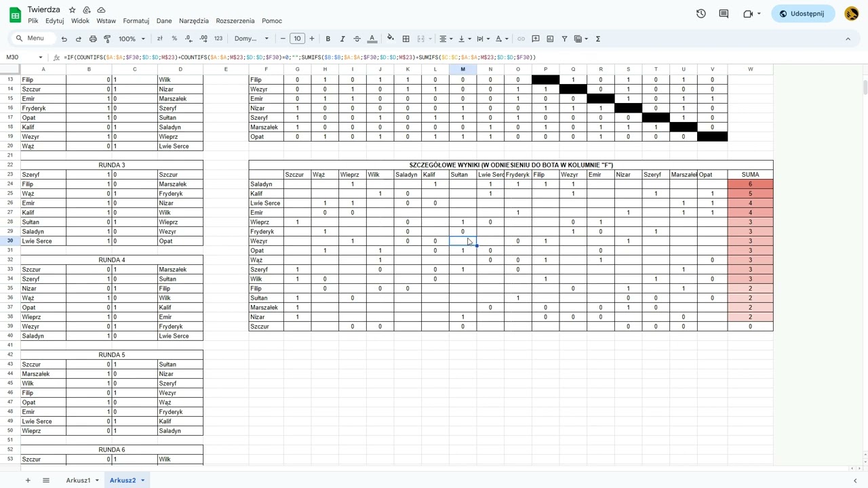Select column M header
This screenshot has height=488, width=868.
click(463, 69)
